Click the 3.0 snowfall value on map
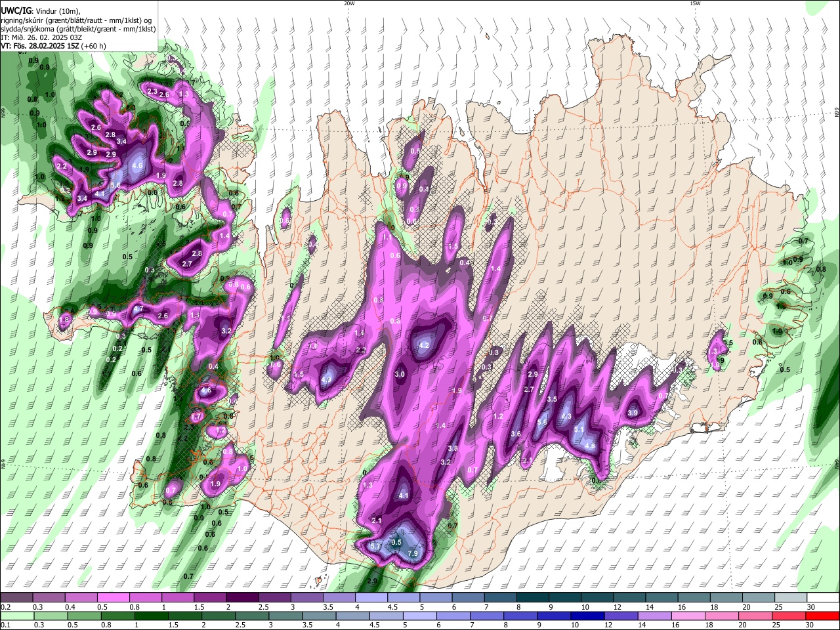Image resolution: width=840 pixels, height=630 pixels. point(400,374)
